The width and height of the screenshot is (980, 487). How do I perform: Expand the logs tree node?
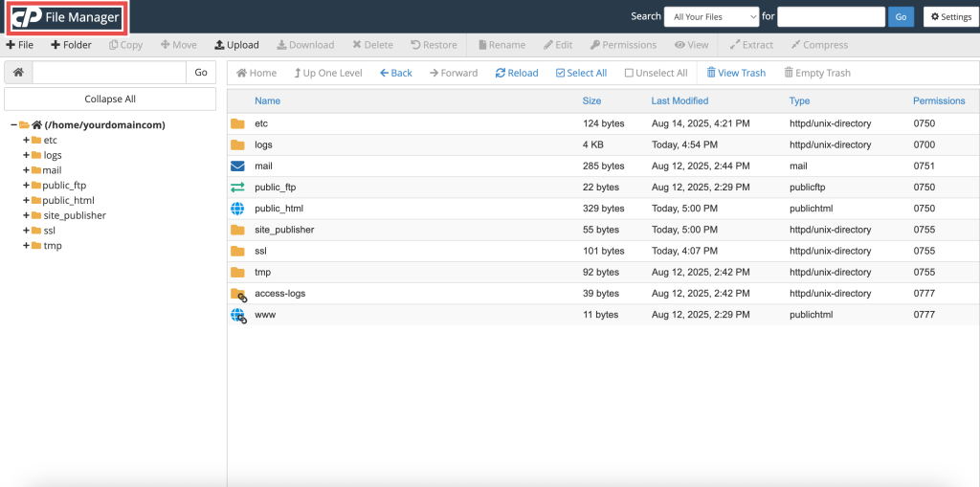pyautogui.click(x=26, y=155)
